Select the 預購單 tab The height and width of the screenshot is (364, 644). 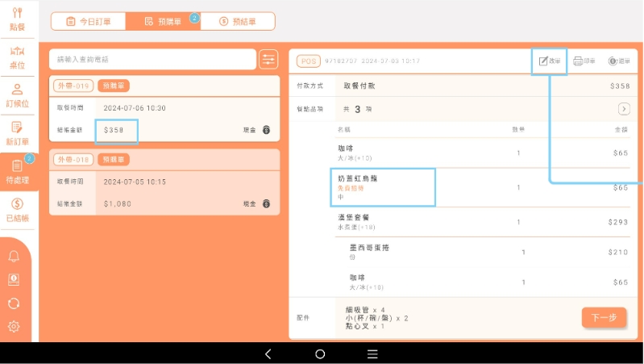coord(162,21)
